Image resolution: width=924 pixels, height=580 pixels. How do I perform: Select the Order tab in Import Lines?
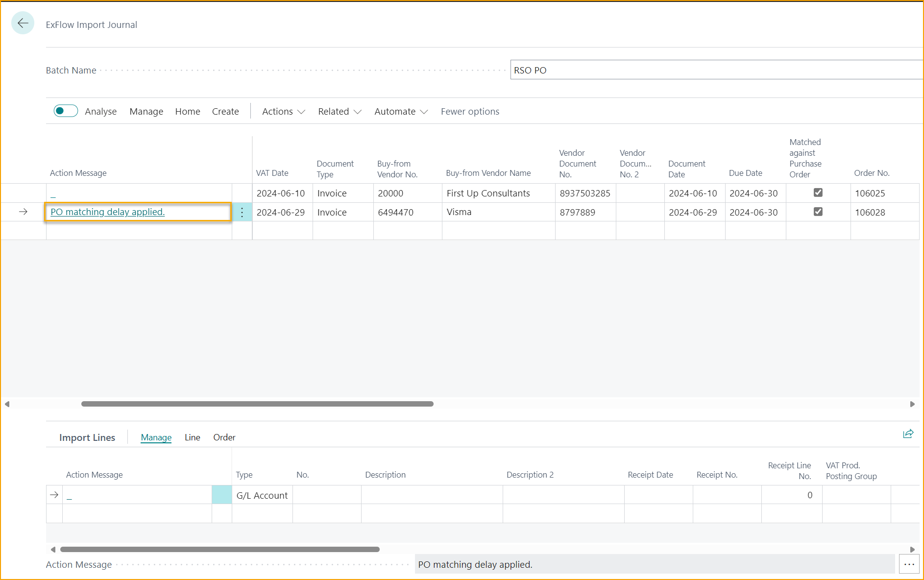coord(224,437)
